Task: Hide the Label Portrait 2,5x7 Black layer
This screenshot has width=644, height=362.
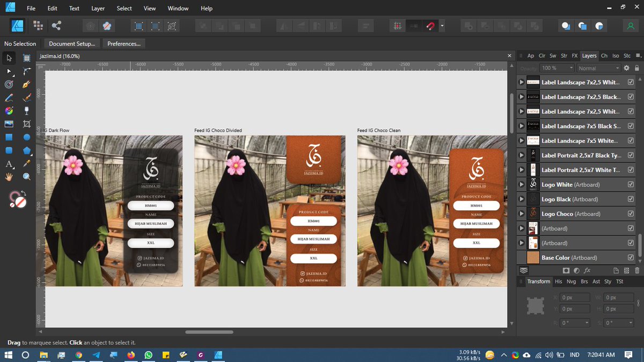Action: 631,156
